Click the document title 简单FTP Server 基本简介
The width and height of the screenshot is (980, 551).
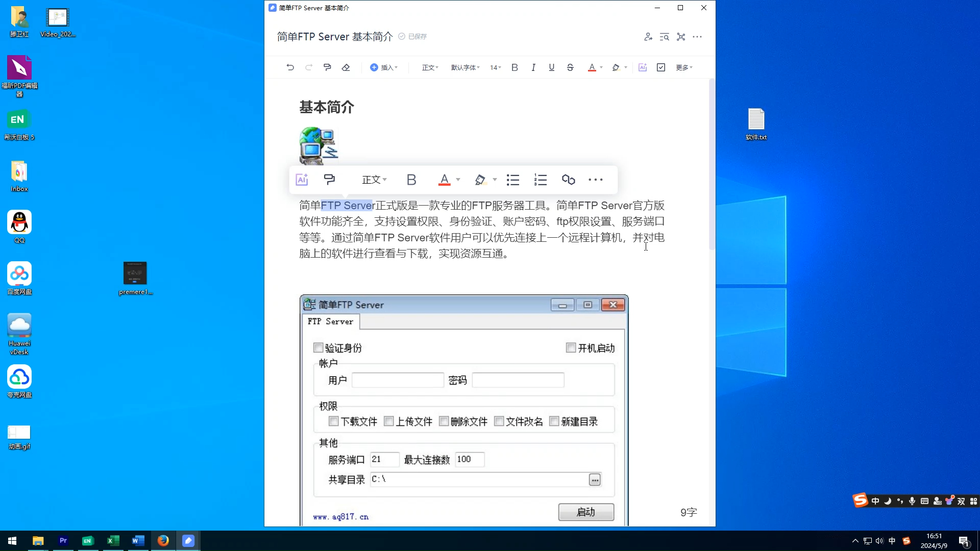pyautogui.click(x=335, y=37)
